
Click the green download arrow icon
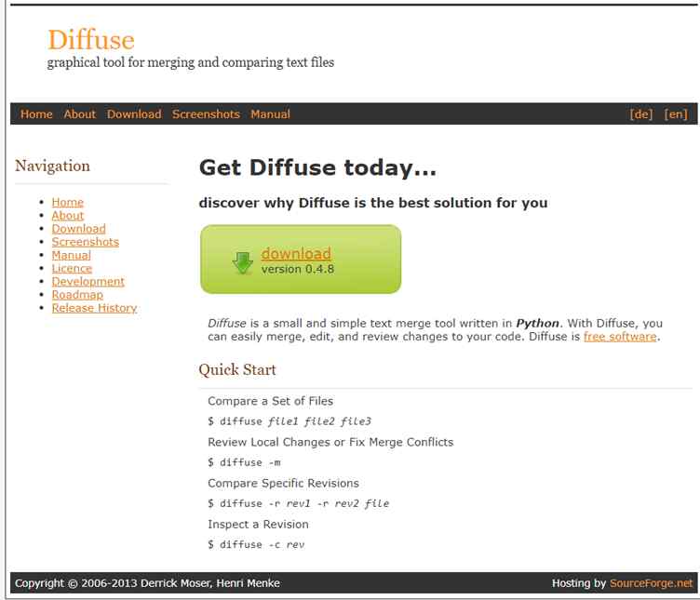242,262
